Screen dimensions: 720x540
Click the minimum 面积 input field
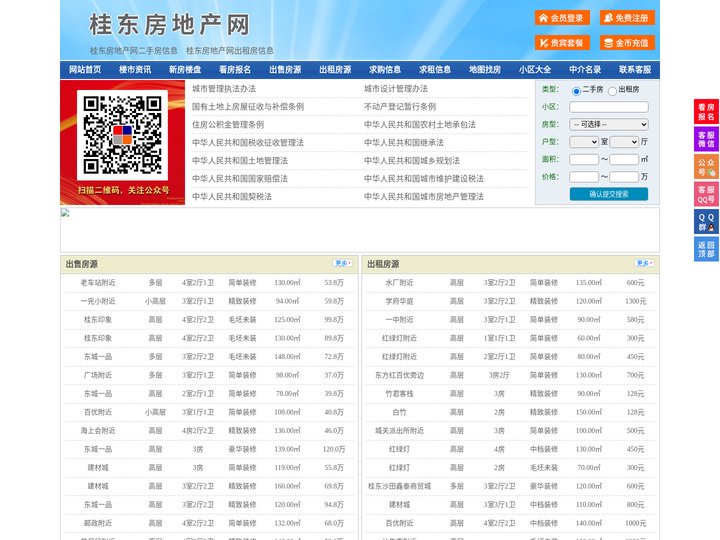point(584,159)
